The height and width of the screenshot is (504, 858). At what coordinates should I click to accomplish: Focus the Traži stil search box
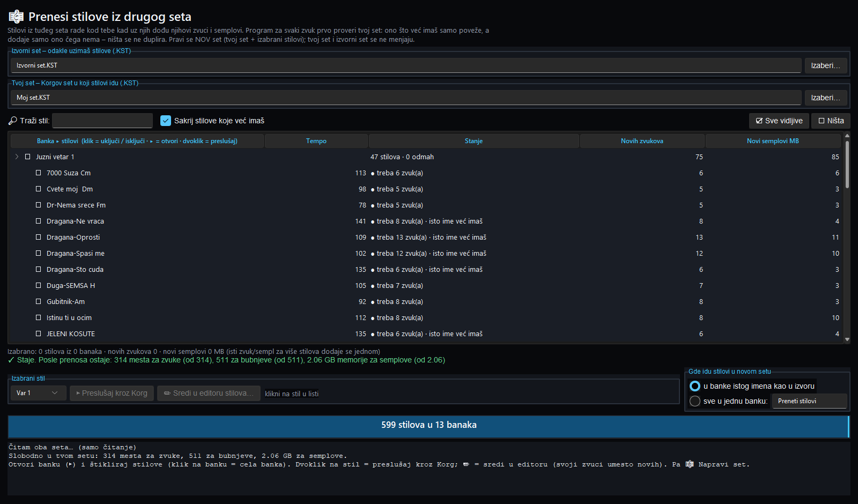[102, 121]
